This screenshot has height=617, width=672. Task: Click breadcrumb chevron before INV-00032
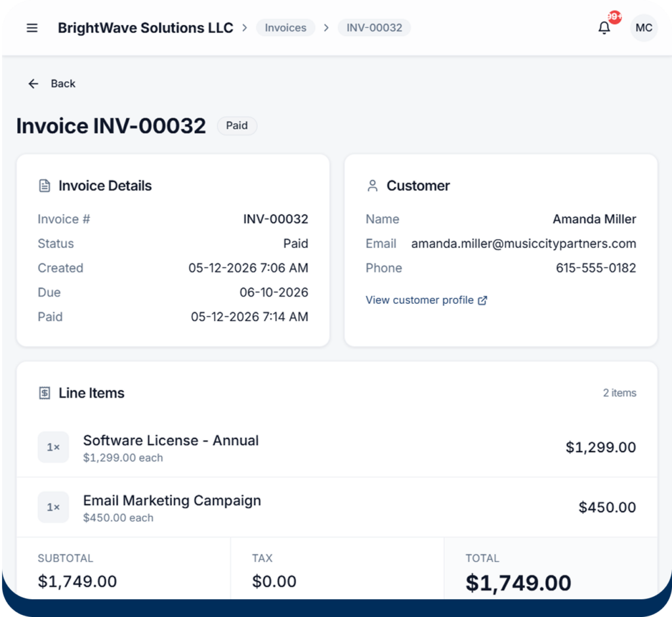326,28
